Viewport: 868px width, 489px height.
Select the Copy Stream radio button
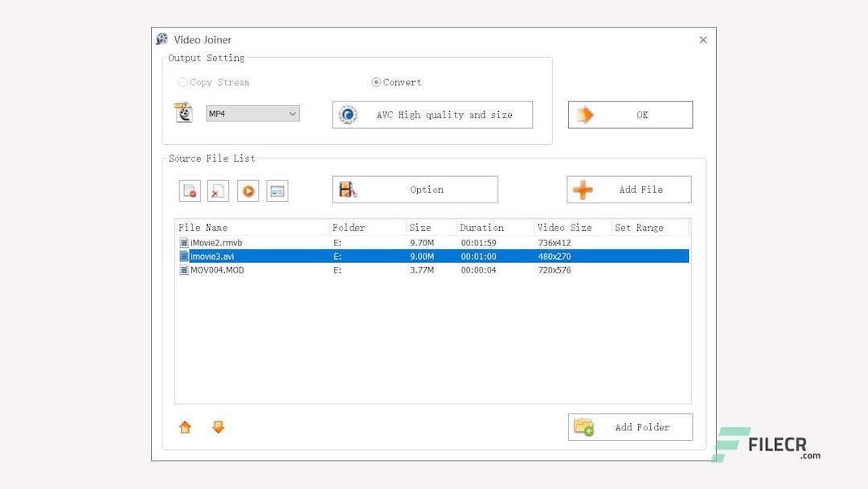pos(182,82)
